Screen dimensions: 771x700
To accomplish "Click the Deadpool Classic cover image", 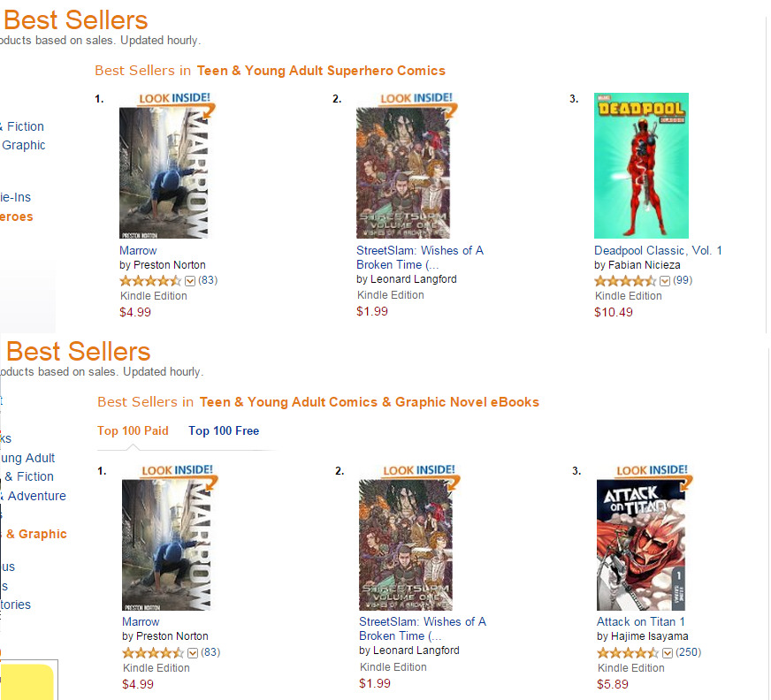I will 641,166.
